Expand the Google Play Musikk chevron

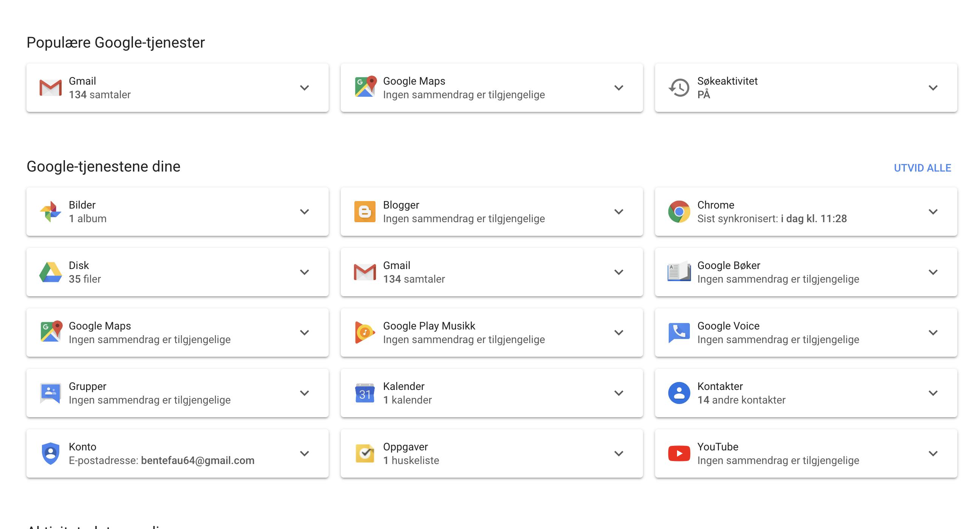point(619,333)
